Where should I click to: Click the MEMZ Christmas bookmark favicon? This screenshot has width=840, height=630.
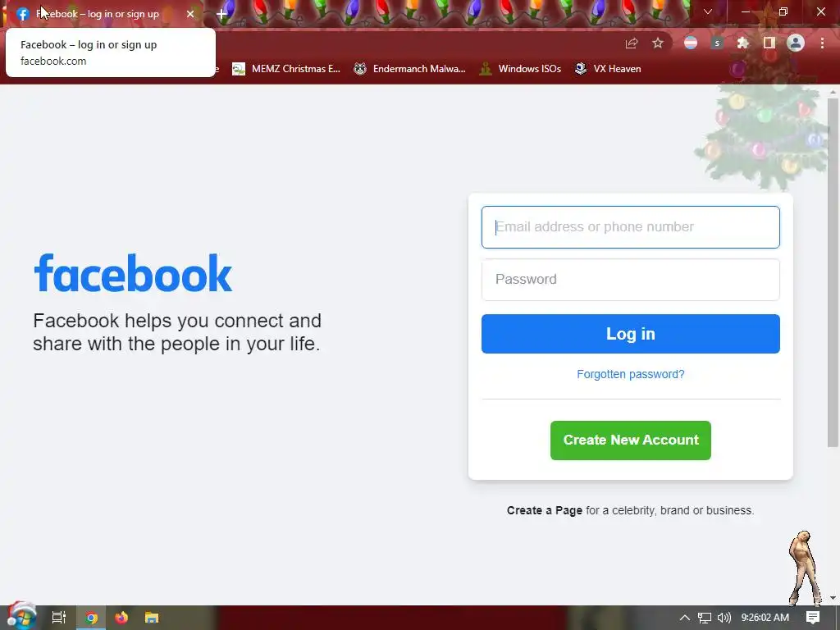tap(239, 69)
